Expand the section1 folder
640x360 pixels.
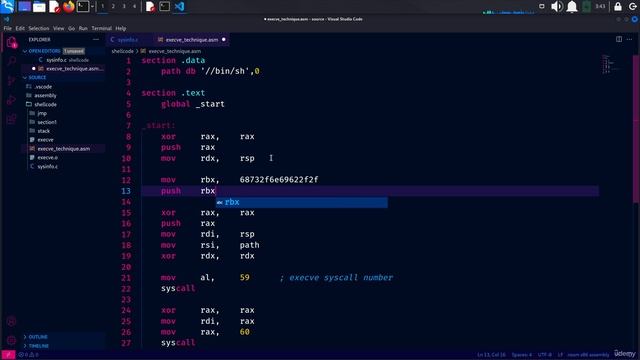[47, 122]
